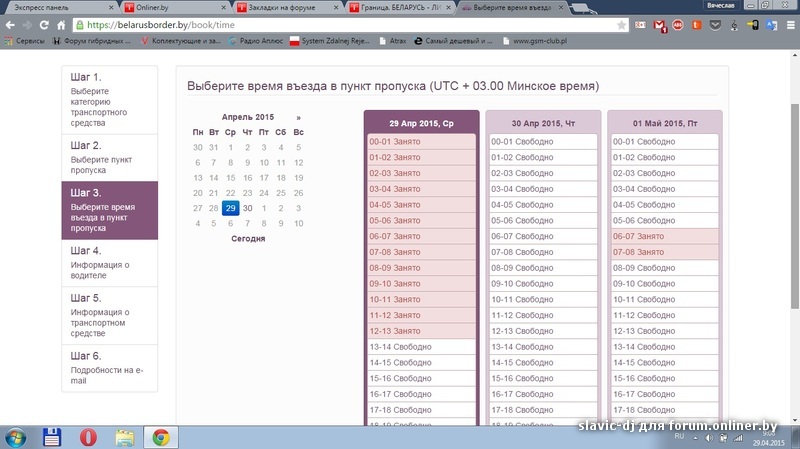This screenshot has width=800, height=449.
Task: Open Windows Explorer from the taskbar
Action: coord(124,438)
